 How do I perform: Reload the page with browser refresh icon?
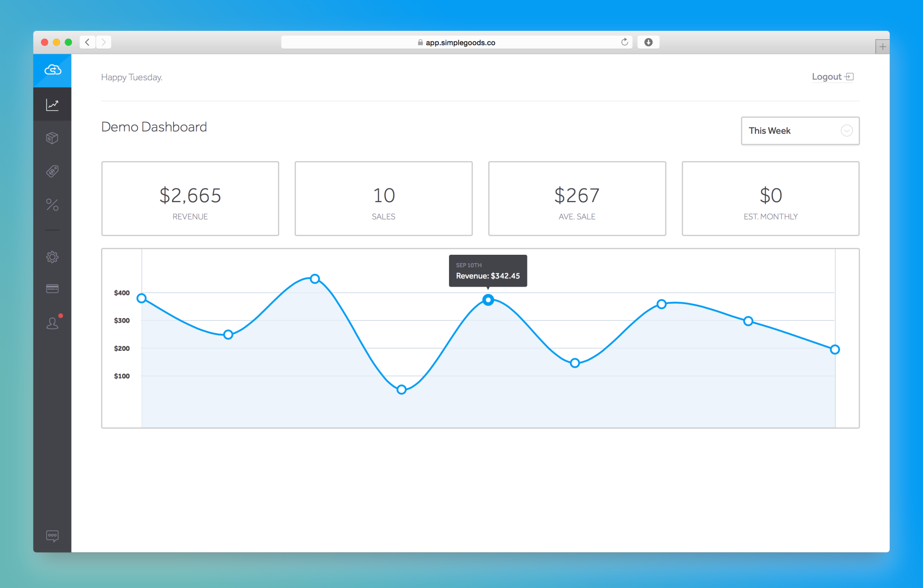(624, 42)
